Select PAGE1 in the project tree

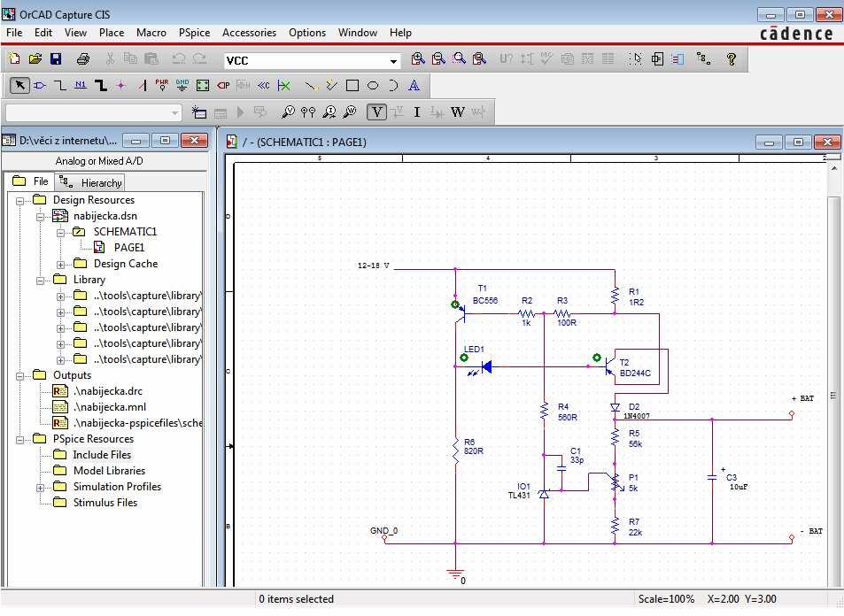coord(129,248)
